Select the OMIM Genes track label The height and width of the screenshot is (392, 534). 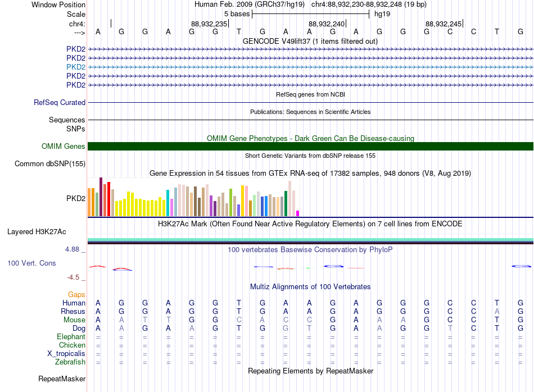click(x=64, y=147)
